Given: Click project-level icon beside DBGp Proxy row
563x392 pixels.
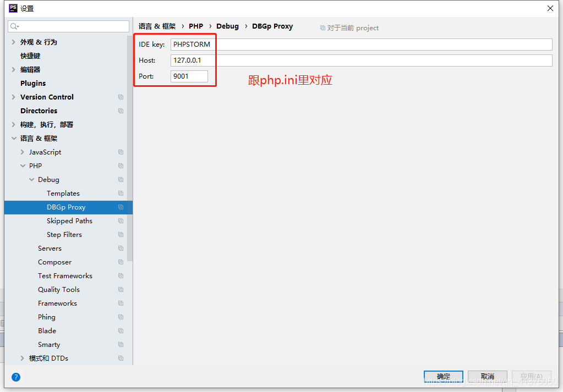Looking at the screenshot, I should pos(121,207).
